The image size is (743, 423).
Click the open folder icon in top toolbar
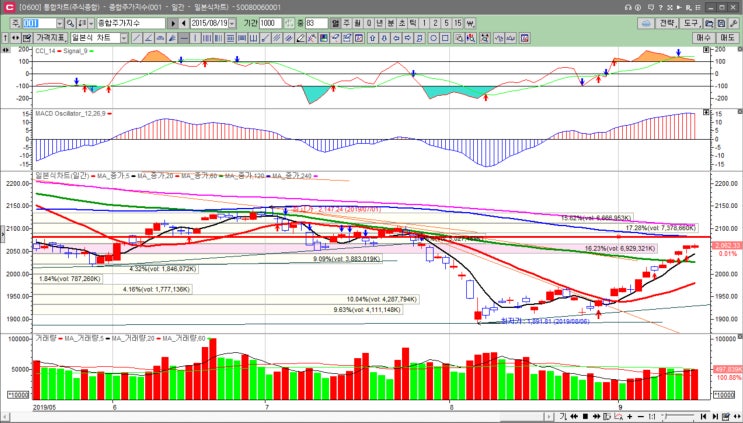709,23
